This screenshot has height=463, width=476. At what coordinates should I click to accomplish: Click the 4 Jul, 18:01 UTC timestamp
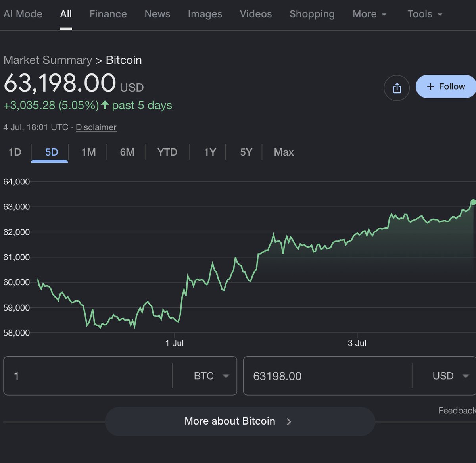pyautogui.click(x=36, y=127)
